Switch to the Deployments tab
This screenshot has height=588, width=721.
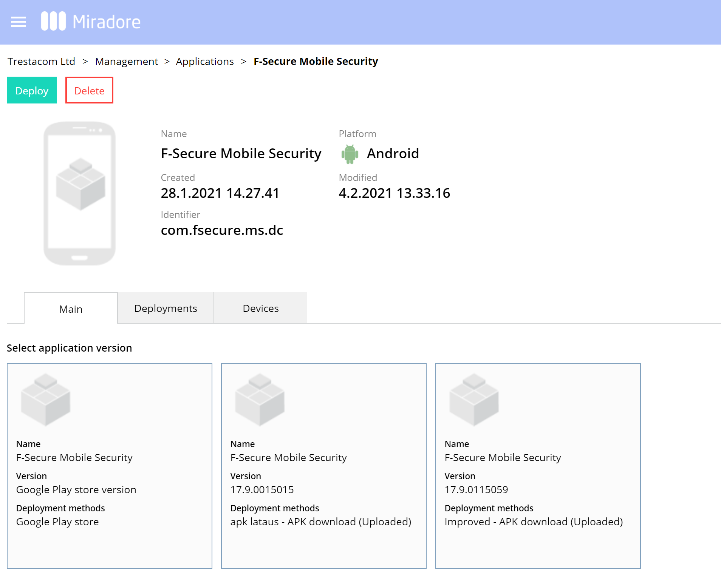coord(166,308)
